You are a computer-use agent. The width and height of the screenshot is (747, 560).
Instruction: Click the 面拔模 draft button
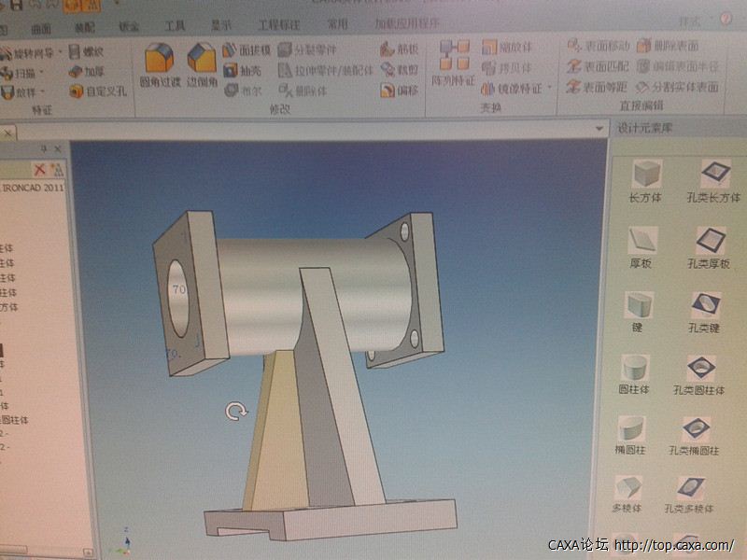point(247,49)
